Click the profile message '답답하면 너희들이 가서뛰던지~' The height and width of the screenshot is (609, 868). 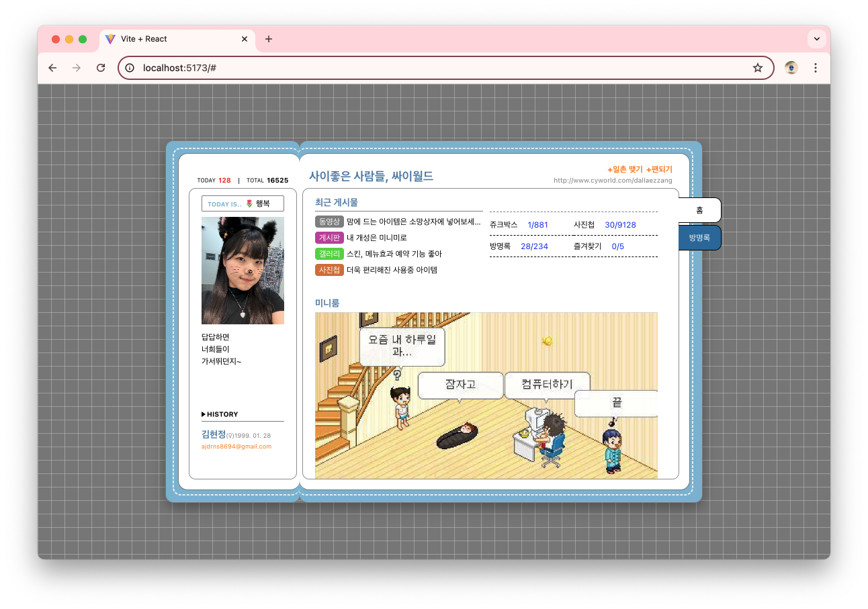click(x=222, y=349)
